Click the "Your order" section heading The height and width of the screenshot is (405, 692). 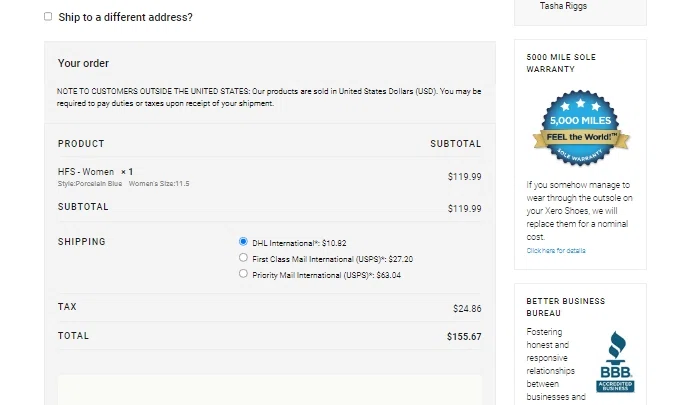click(83, 63)
